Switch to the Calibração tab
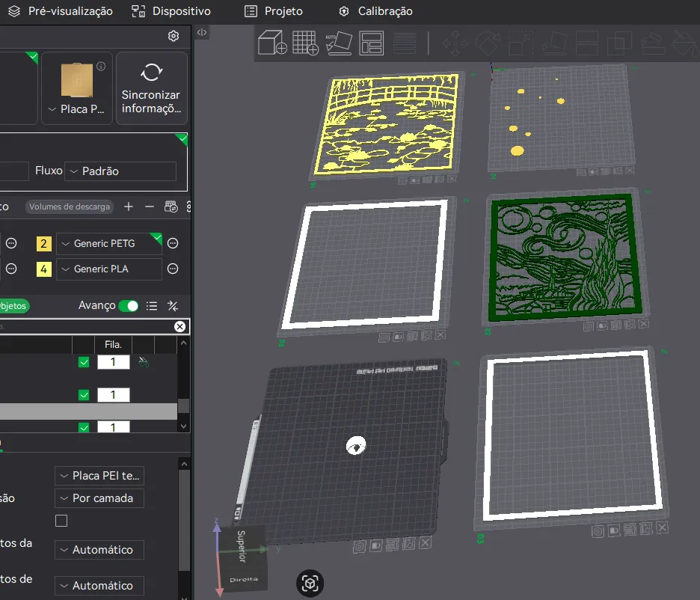This screenshot has height=600, width=700. click(x=375, y=11)
